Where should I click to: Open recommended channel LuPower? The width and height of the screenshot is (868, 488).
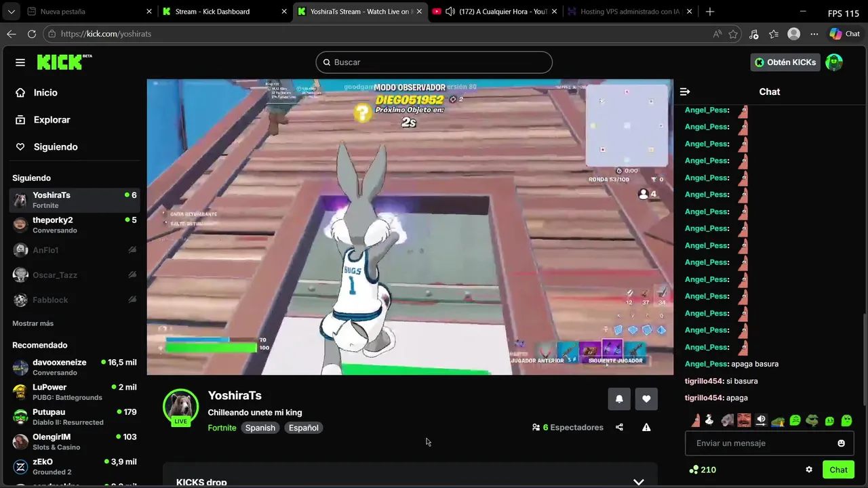[75, 392]
